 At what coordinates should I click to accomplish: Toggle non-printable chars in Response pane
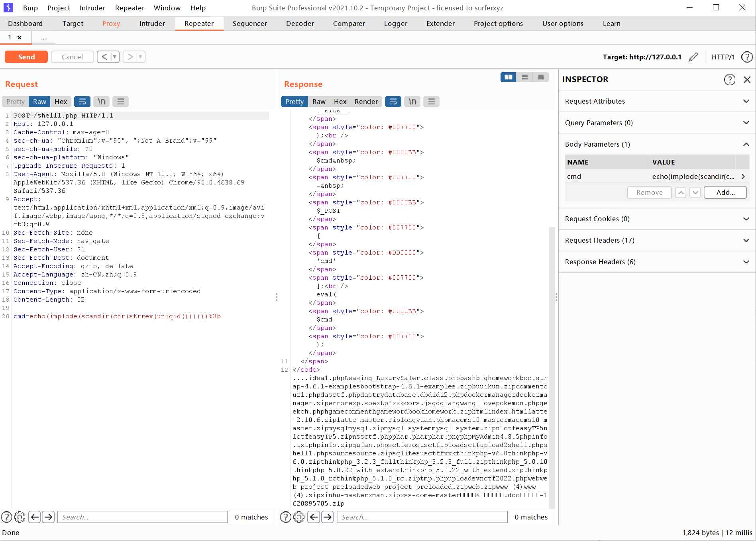pyautogui.click(x=412, y=102)
